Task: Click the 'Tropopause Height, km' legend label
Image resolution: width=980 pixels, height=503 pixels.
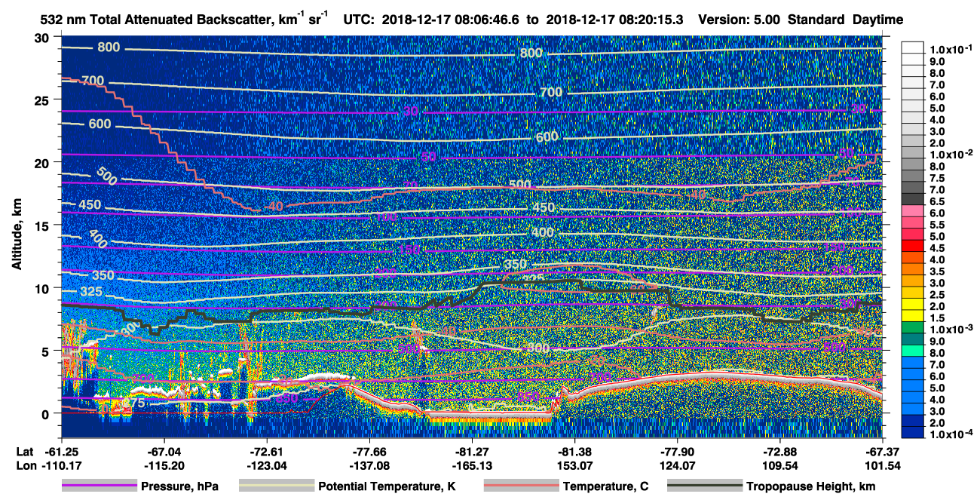Action: [x=811, y=486]
